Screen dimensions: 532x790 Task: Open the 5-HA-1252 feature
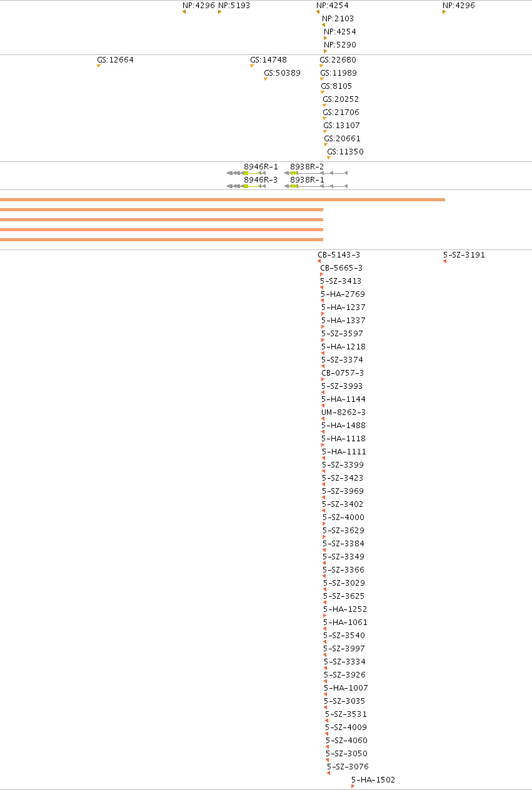pyautogui.click(x=345, y=610)
